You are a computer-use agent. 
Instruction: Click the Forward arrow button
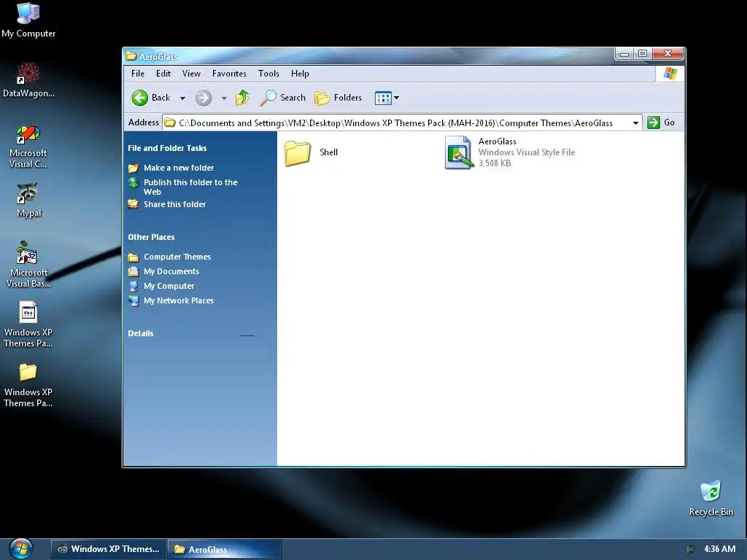(204, 98)
